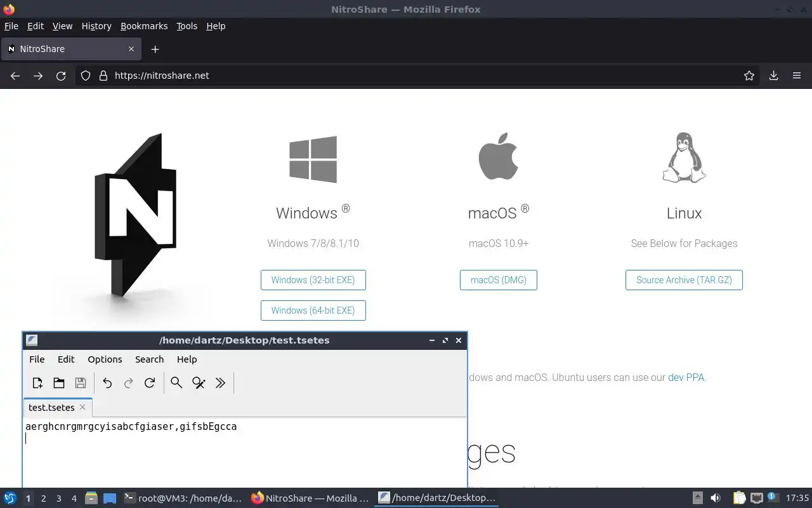Download Source Archive (TAR.GZ)
812x508 pixels.
[x=684, y=280]
